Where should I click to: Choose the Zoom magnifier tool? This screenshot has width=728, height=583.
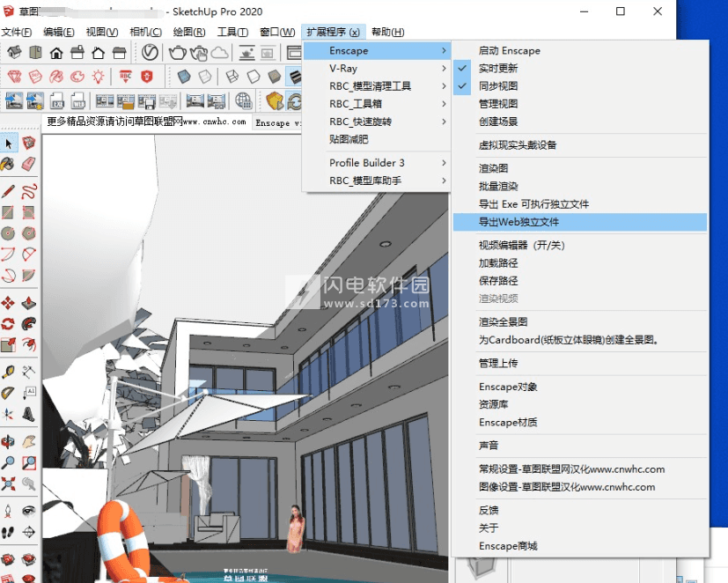(8, 462)
